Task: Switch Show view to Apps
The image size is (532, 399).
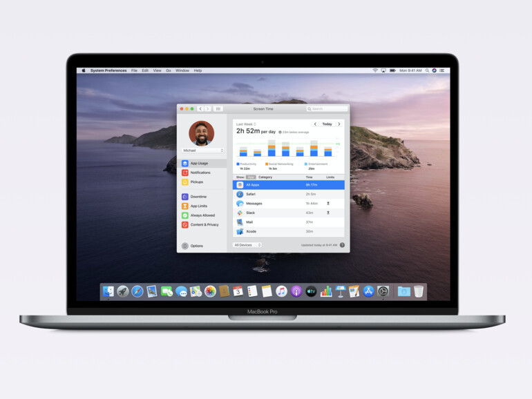Action: pyautogui.click(x=251, y=177)
